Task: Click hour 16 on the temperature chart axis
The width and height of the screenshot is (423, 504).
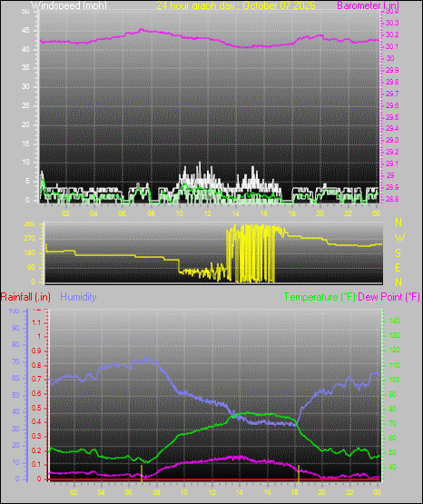Action: [x=267, y=492]
